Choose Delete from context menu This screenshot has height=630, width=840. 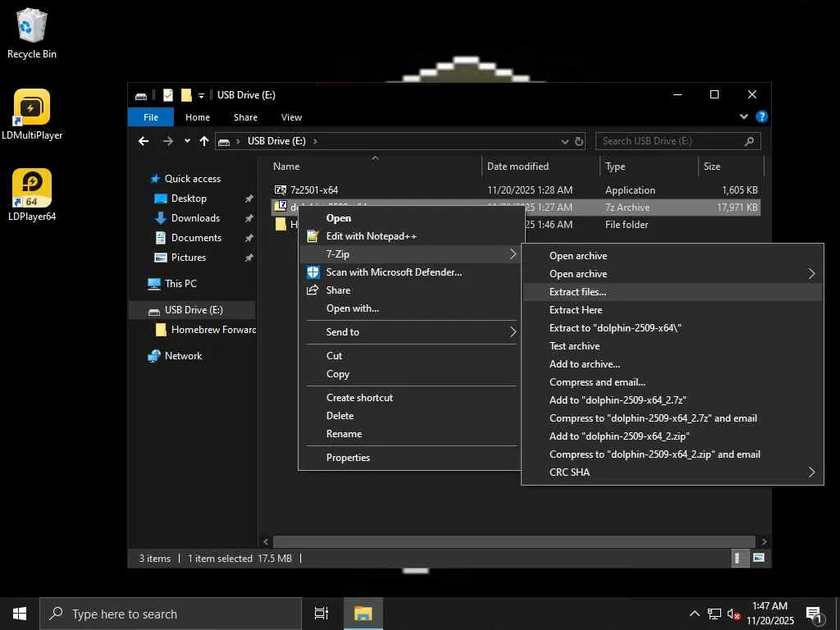(x=410, y=416)
